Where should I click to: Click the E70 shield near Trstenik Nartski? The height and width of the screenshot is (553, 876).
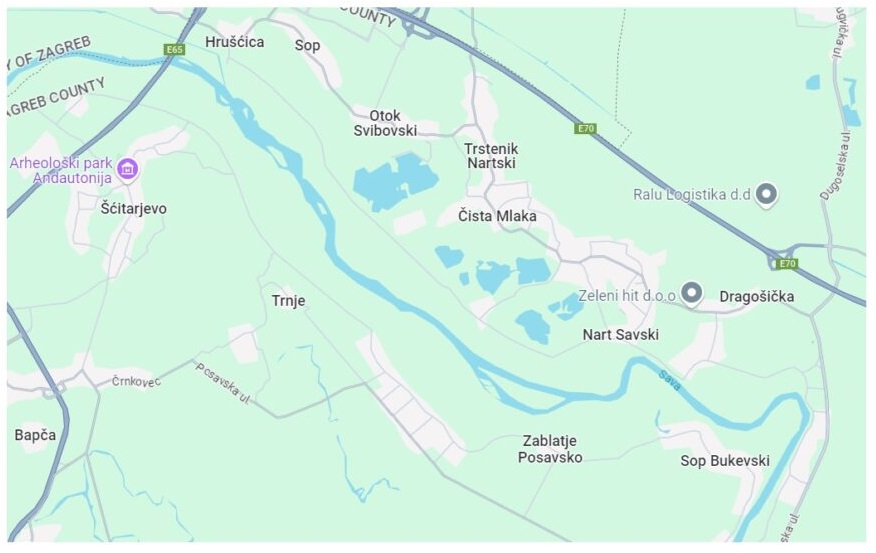585,129
